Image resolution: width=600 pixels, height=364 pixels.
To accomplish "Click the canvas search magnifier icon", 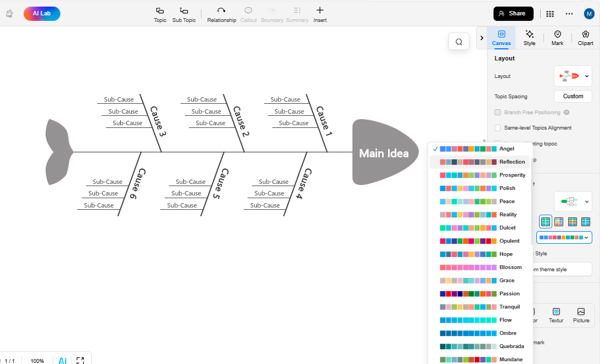I will click(459, 42).
